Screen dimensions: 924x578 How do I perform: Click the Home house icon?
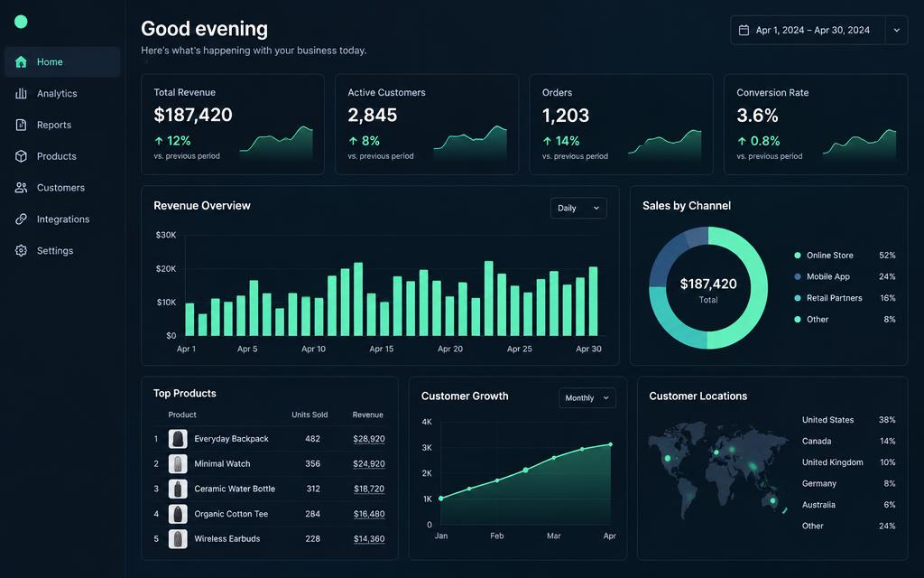21,62
